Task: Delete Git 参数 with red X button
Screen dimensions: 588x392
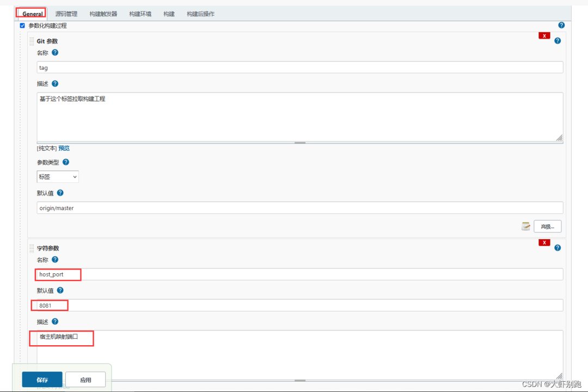Action: (x=544, y=35)
